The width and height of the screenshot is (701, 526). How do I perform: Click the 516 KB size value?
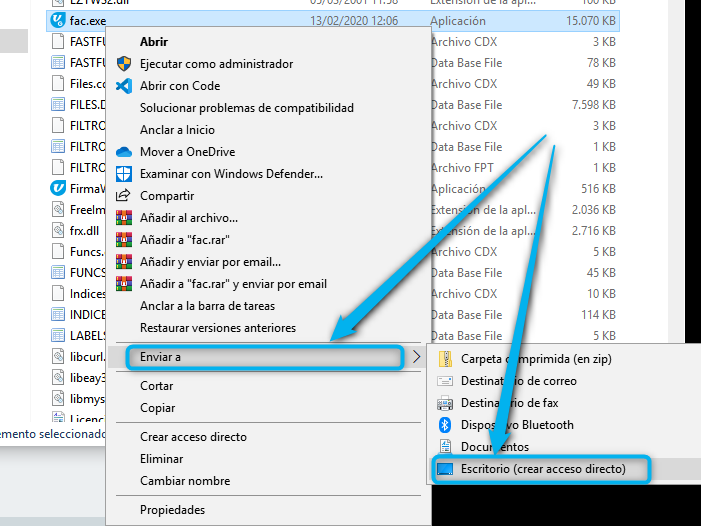click(598, 189)
